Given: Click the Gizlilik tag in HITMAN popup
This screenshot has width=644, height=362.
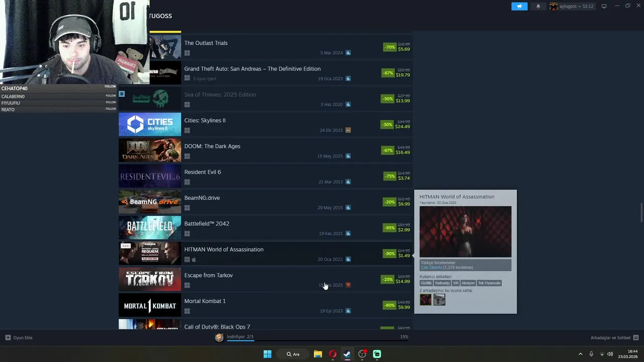Looking at the screenshot, I should (x=426, y=283).
